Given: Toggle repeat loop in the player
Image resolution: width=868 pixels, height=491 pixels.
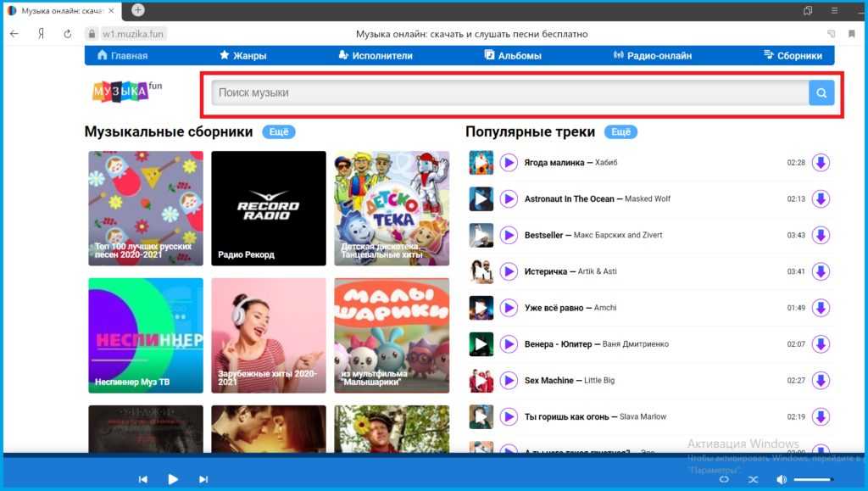Looking at the screenshot, I should (724, 479).
